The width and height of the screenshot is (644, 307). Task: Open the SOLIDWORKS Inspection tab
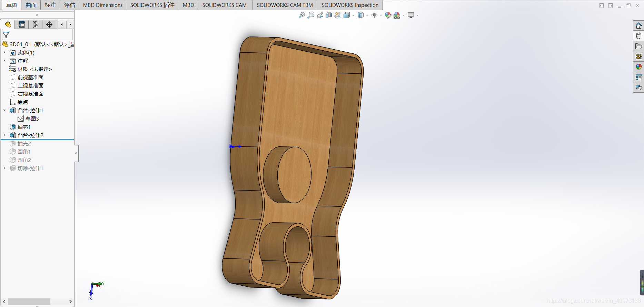tap(350, 5)
